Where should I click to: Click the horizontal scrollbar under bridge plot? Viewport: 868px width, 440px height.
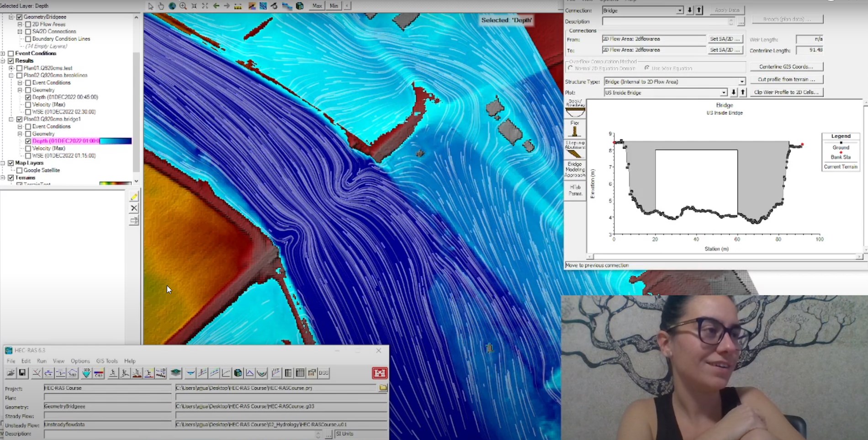tap(725, 257)
